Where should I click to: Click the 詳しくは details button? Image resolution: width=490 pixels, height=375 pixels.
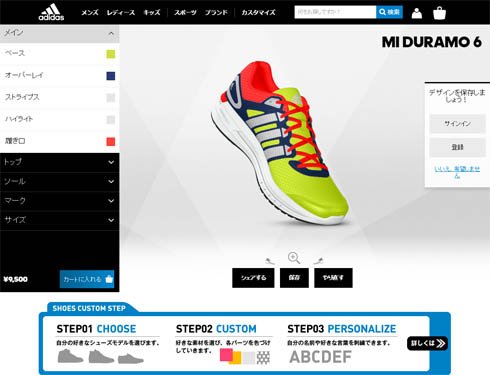[427, 343]
